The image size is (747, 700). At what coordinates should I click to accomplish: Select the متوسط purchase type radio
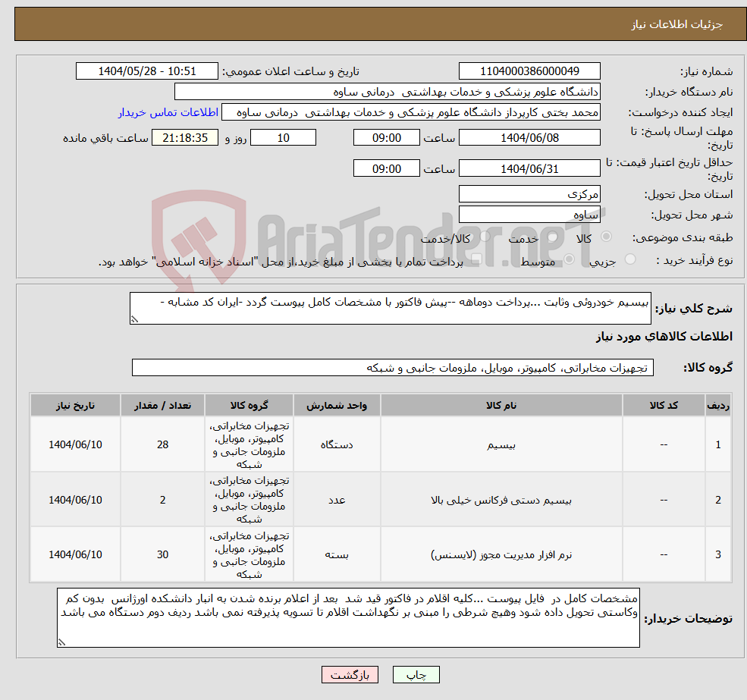[569, 259]
